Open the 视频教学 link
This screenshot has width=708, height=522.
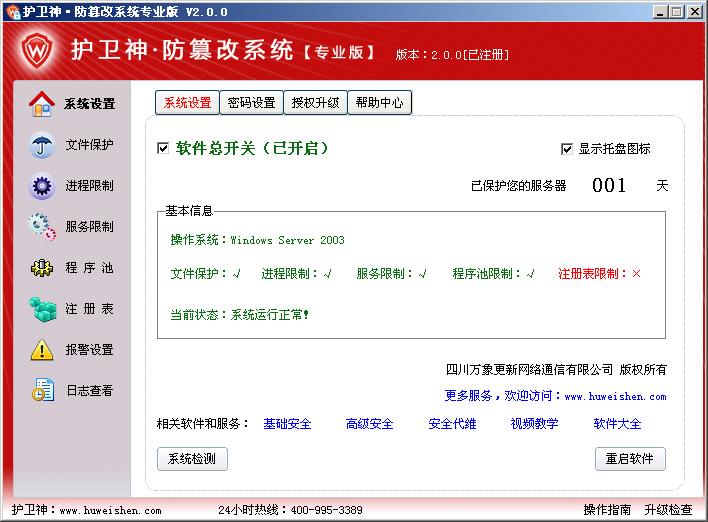click(x=534, y=424)
